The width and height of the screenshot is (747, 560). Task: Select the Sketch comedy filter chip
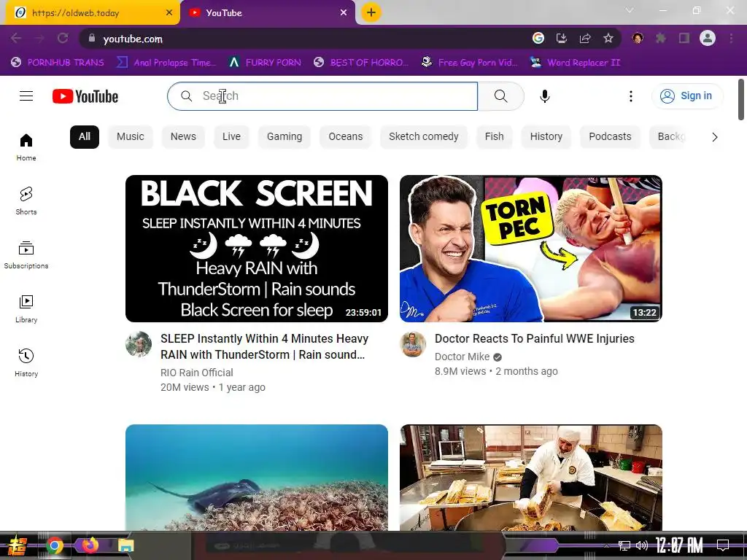pos(424,136)
